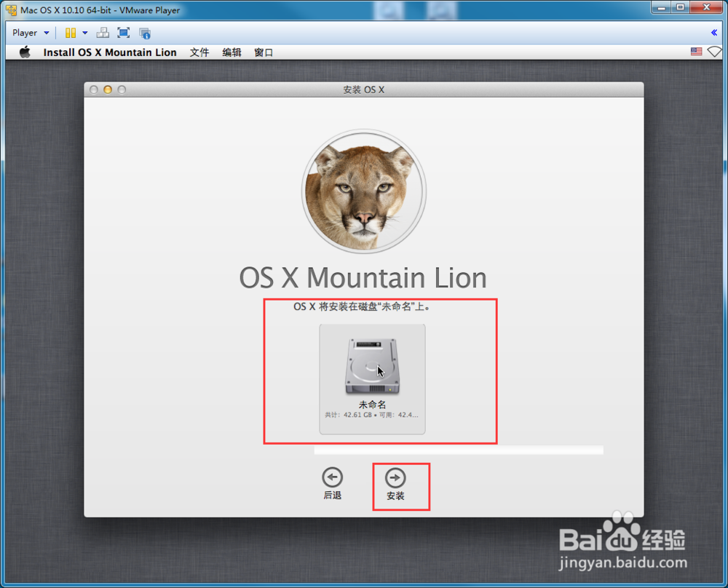Click the Mountain Lion logo image
This screenshot has width=728, height=588.
tap(364, 191)
